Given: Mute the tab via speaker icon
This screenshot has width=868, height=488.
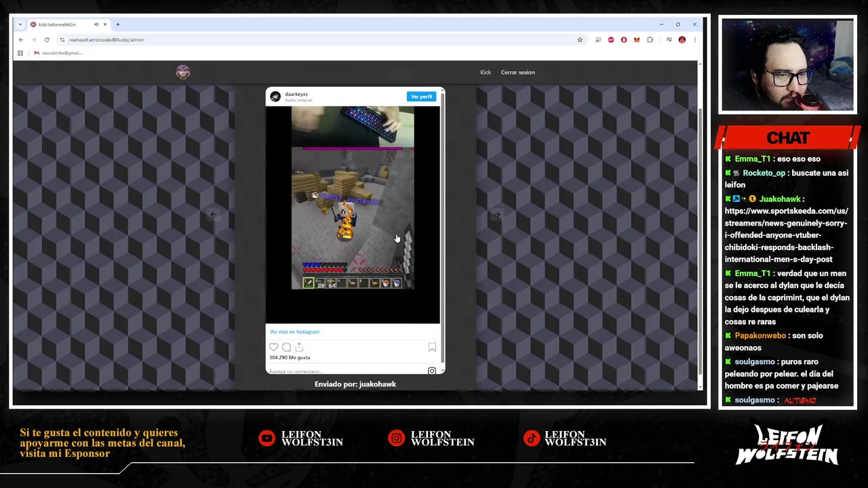Looking at the screenshot, I should 96,24.
